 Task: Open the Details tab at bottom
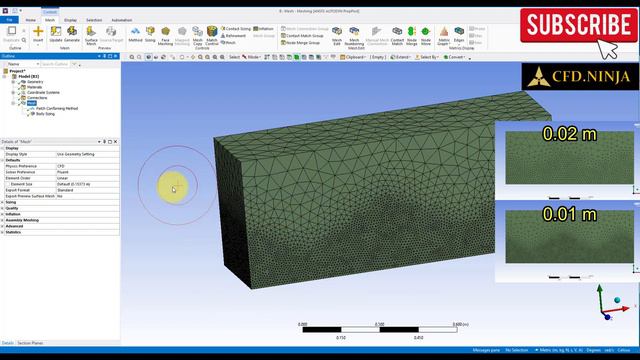pos(7,343)
